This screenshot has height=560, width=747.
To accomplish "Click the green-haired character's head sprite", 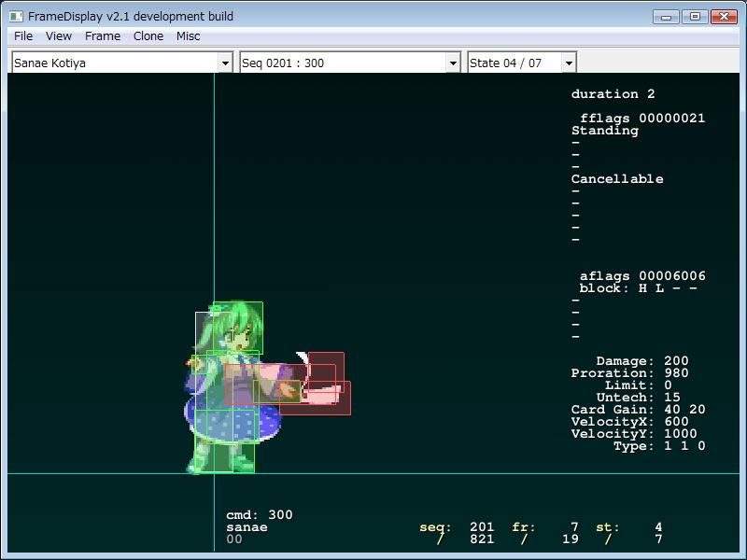I will tap(235, 327).
